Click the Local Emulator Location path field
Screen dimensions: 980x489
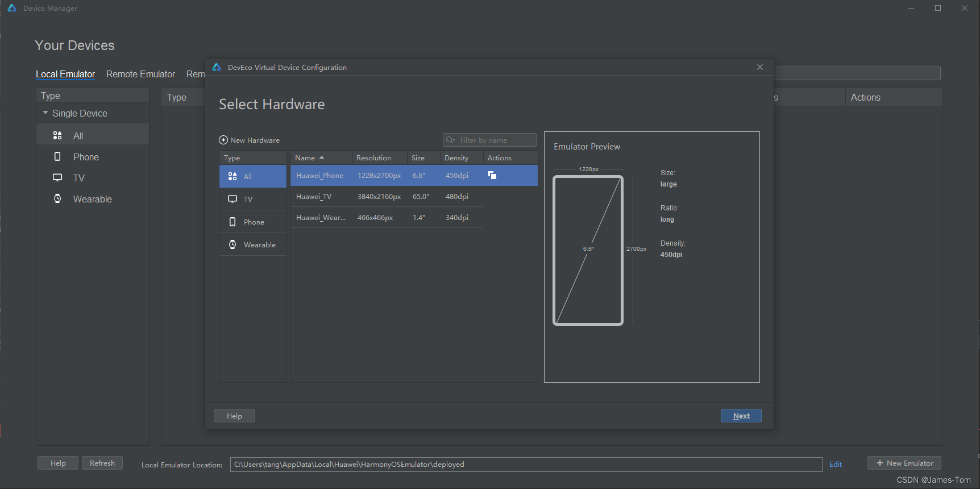click(526, 465)
